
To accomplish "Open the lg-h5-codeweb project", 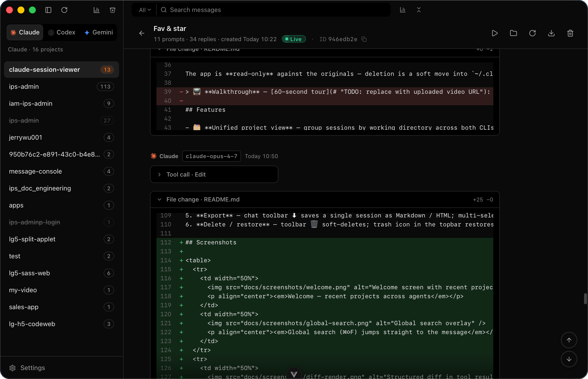I will [x=62, y=324].
